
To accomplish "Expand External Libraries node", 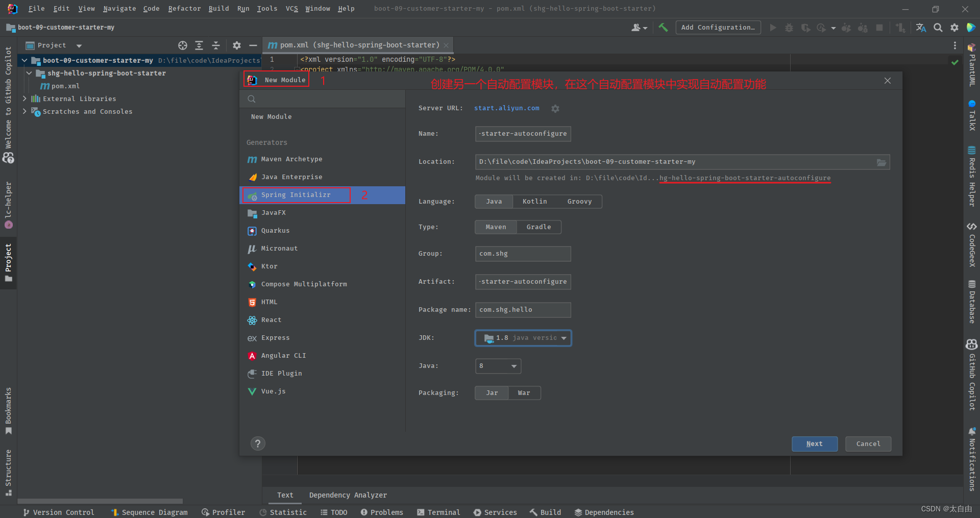I will [24, 99].
